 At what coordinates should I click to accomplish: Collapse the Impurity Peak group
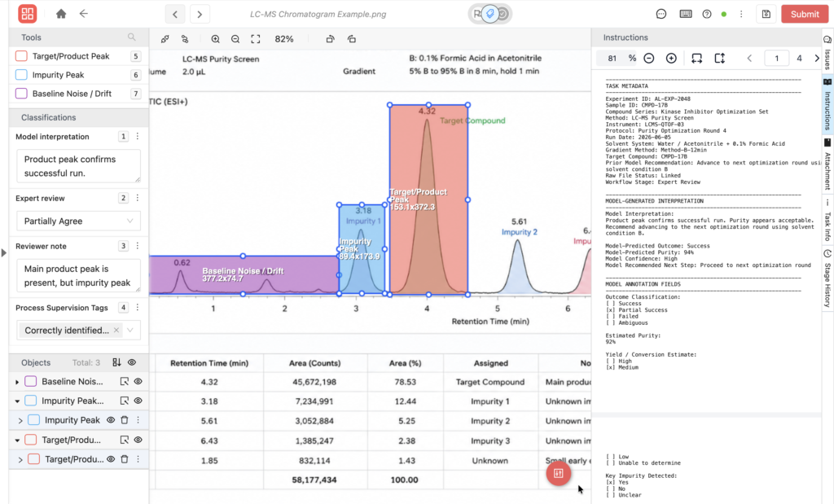17,401
